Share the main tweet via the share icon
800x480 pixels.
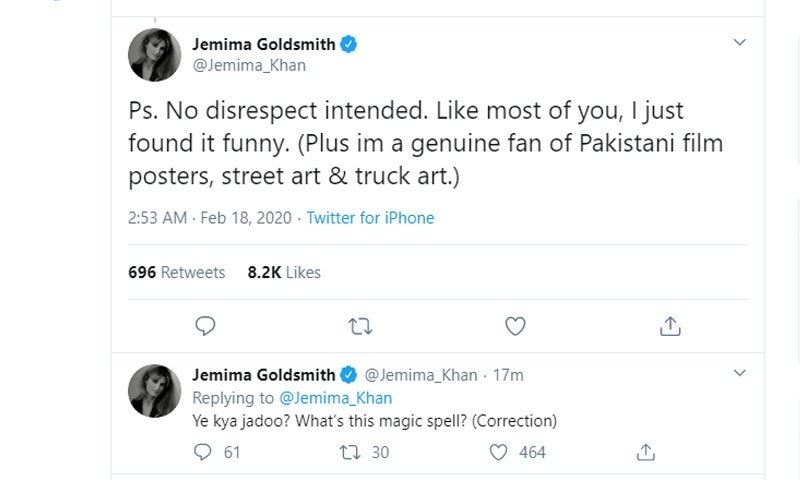(x=670, y=325)
